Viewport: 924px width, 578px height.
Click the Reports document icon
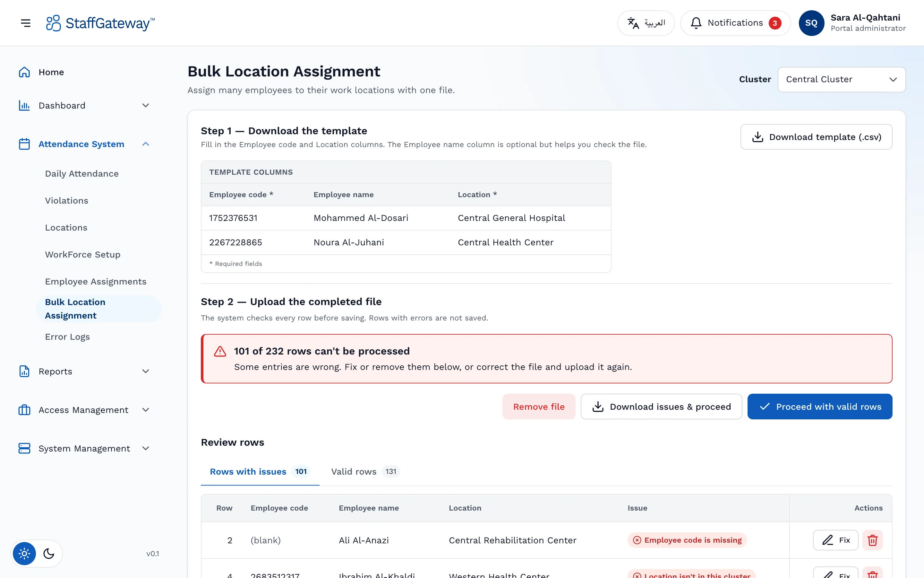24,371
